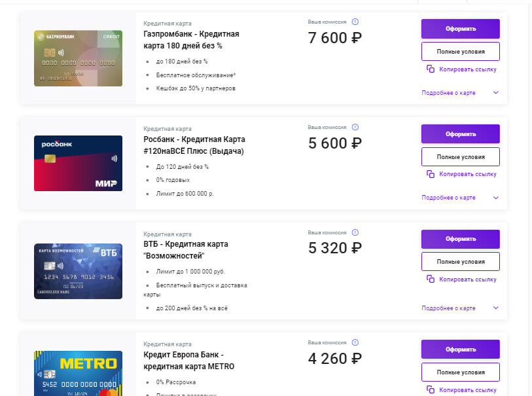Click the info icon beside Kredit Europa commission
The image size is (532, 396).
[x=355, y=342]
